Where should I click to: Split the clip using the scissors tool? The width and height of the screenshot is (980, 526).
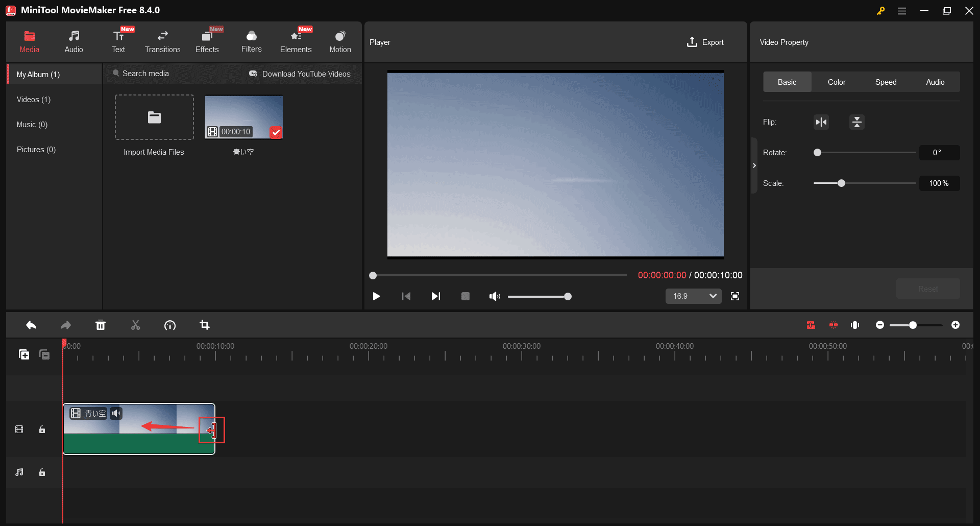coord(135,325)
